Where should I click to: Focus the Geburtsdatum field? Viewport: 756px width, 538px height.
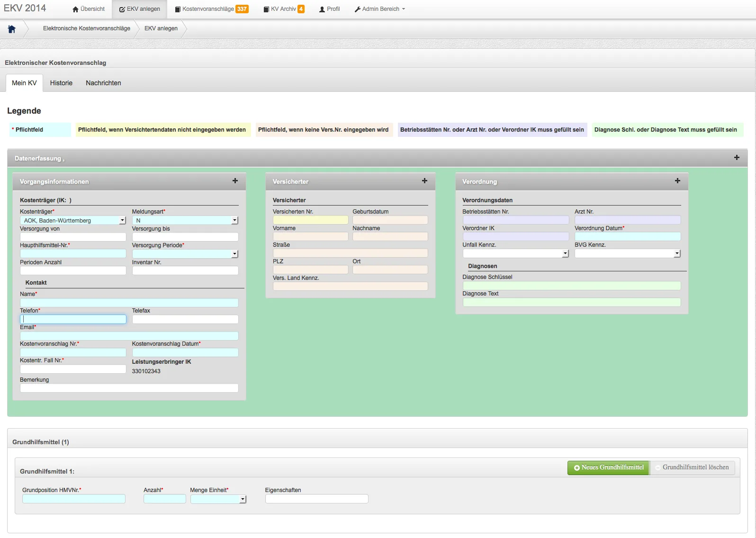390,220
